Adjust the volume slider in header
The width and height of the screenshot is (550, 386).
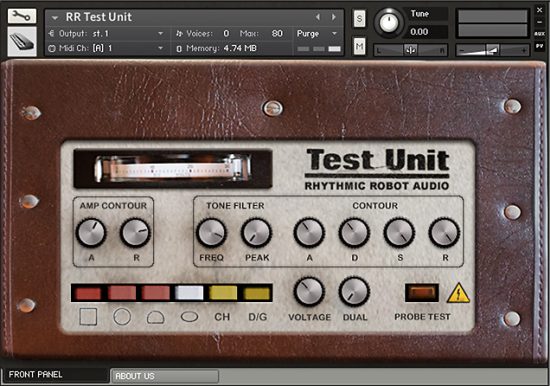(x=492, y=51)
